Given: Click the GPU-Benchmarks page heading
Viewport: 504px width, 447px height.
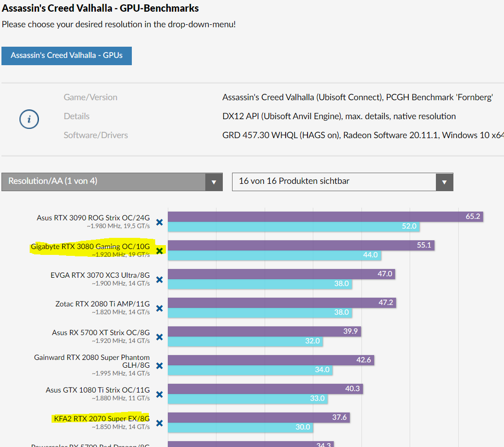Looking at the screenshot, I should click(x=100, y=8).
